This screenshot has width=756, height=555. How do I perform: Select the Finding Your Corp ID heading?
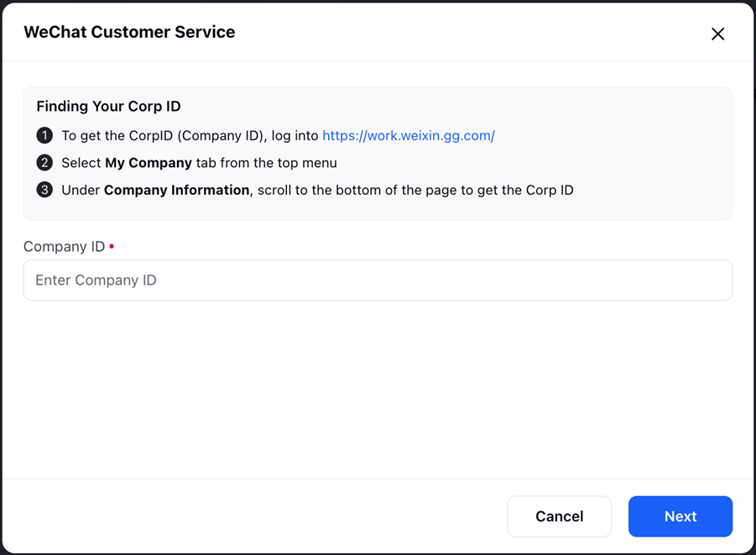(x=108, y=106)
